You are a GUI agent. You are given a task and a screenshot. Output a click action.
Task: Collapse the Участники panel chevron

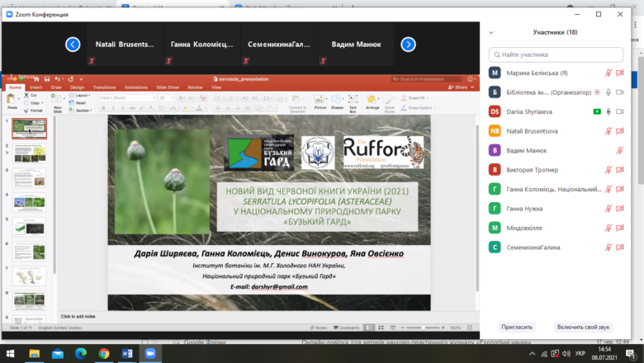[x=491, y=32]
